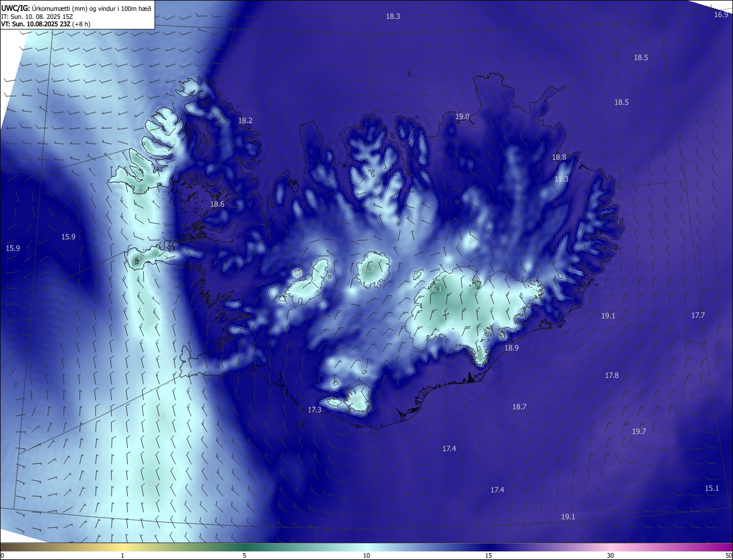This screenshot has height=560, width=733.
Task: Click the value 18.9 on the map
Action: 511,348
